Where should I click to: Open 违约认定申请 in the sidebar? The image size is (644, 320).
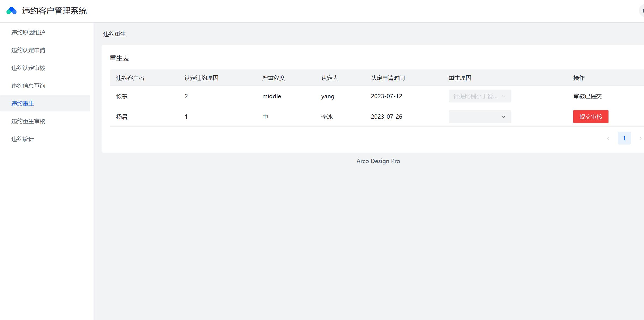pos(28,50)
